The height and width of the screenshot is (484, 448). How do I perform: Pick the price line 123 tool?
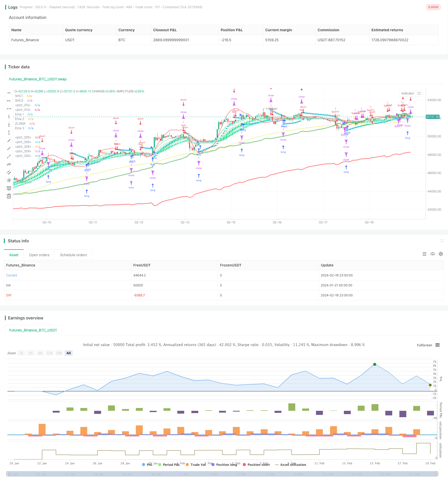pyautogui.click(x=9, y=164)
